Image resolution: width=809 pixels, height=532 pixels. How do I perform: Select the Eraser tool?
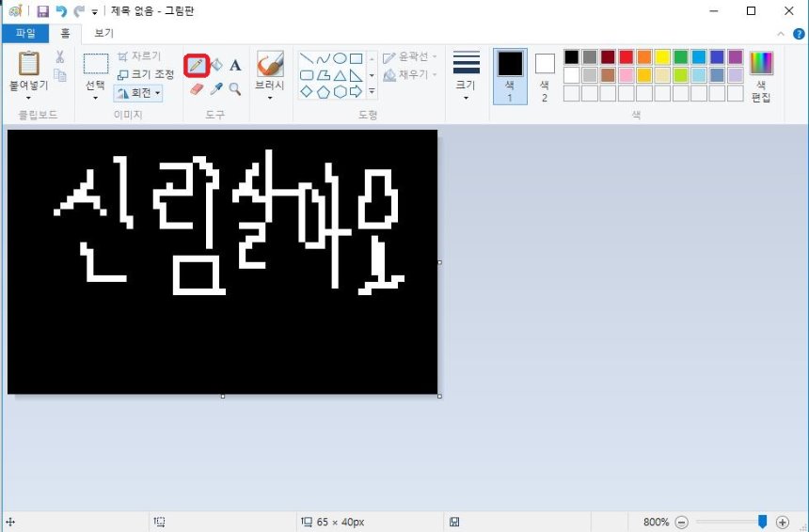coord(197,89)
